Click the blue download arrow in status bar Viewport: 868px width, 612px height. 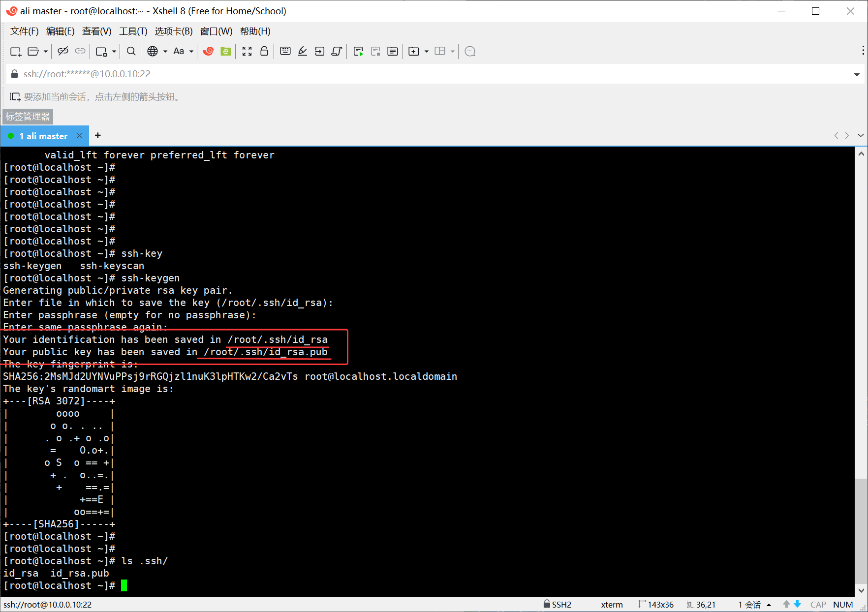[x=798, y=604]
